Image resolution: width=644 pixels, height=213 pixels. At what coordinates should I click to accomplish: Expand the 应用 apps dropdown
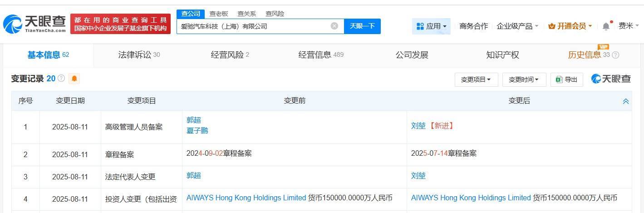pyautogui.click(x=431, y=26)
